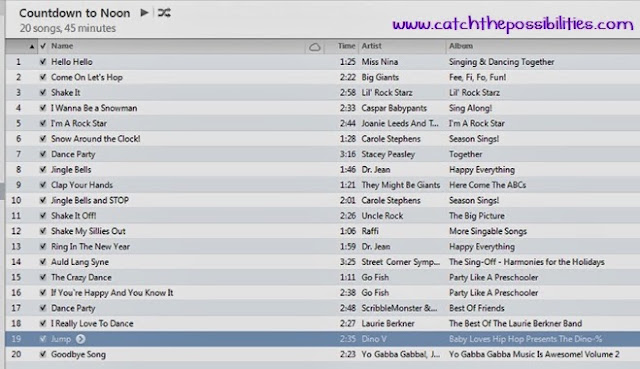Select The Crazy Dance song
Image resolution: width=640 pixels, height=369 pixels.
[x=81, y=277]
